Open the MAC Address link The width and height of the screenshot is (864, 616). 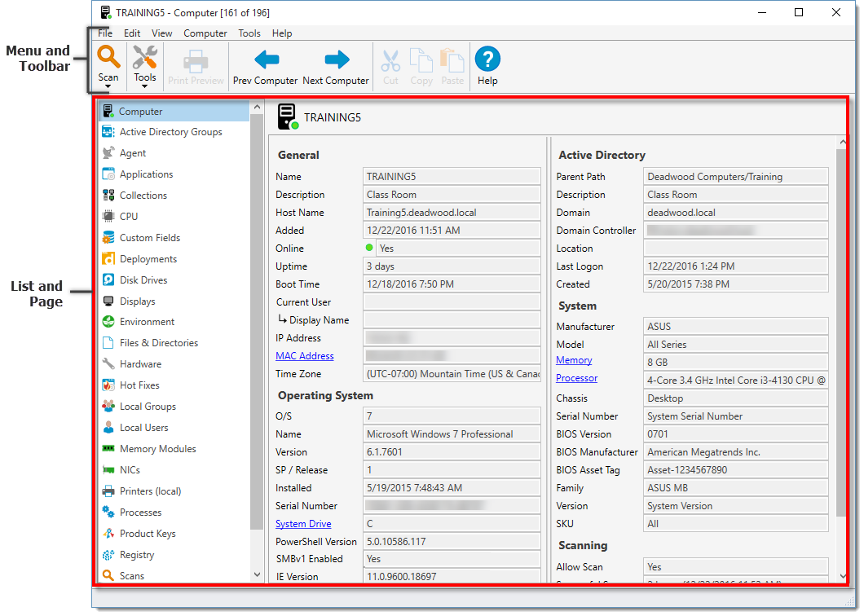pos(305,356)
